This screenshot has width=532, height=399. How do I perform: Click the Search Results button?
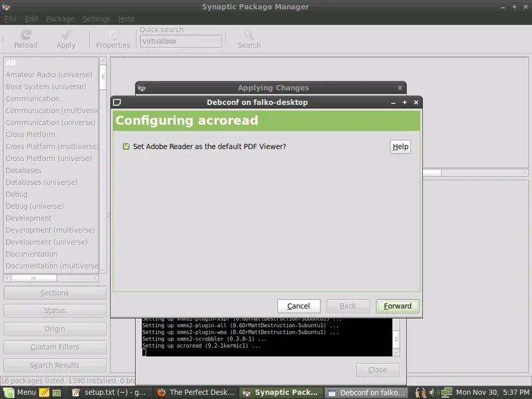[55, 365]
